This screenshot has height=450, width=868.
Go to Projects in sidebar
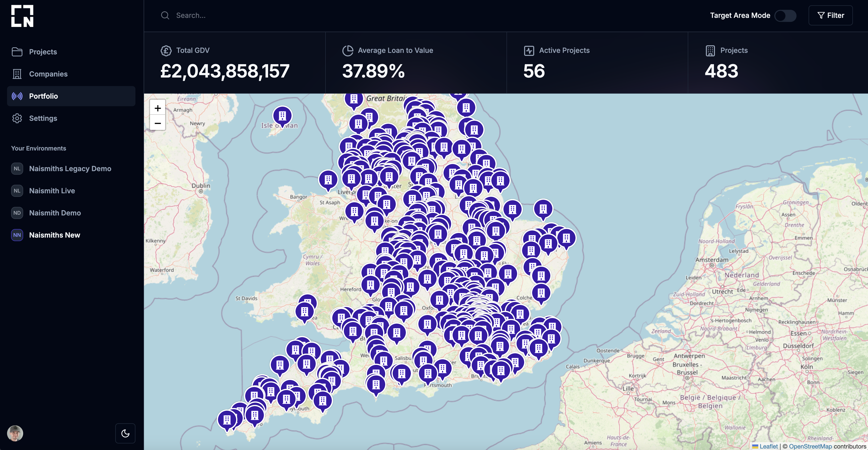(x=43, y=52)
